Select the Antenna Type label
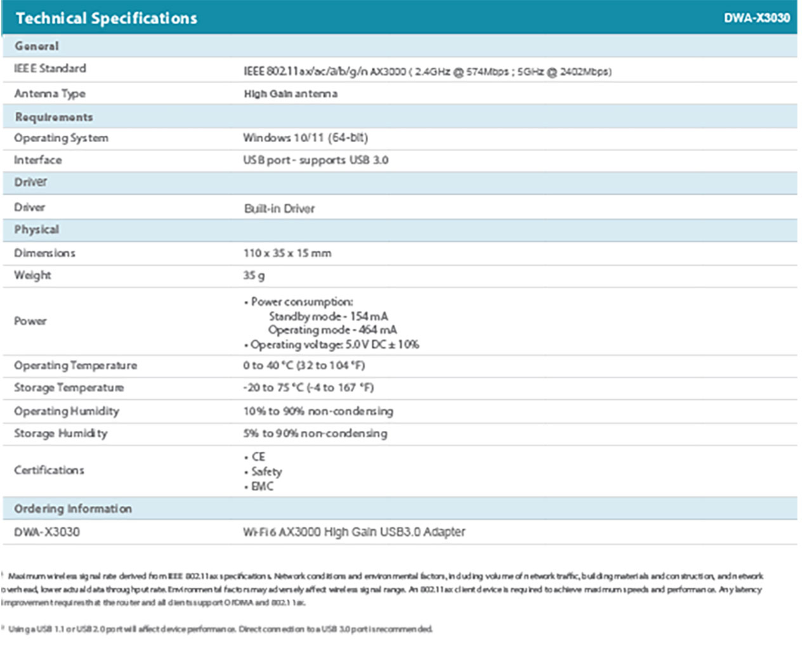 point(49,94)
